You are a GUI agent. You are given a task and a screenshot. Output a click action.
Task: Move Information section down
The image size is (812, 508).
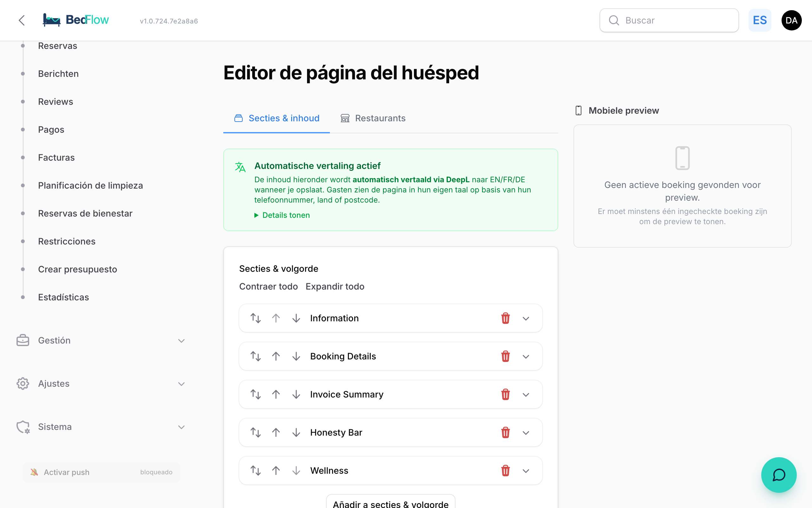(x=296, y=318)
